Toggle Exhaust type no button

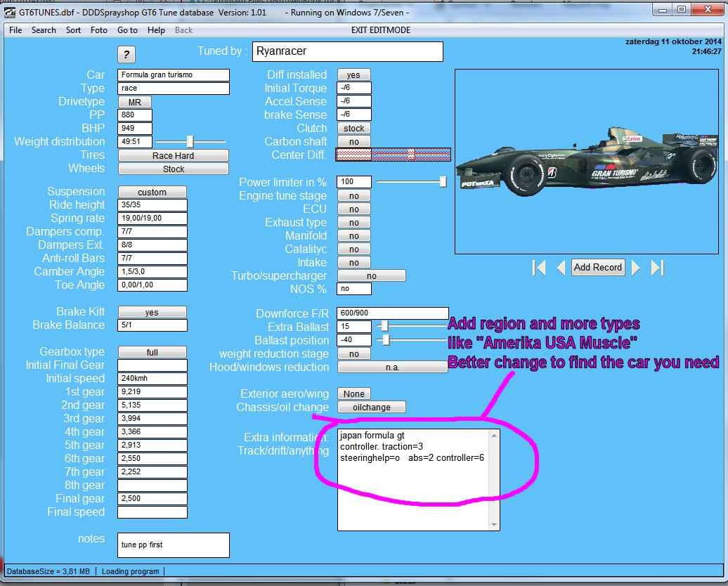(x=353, y=223)
